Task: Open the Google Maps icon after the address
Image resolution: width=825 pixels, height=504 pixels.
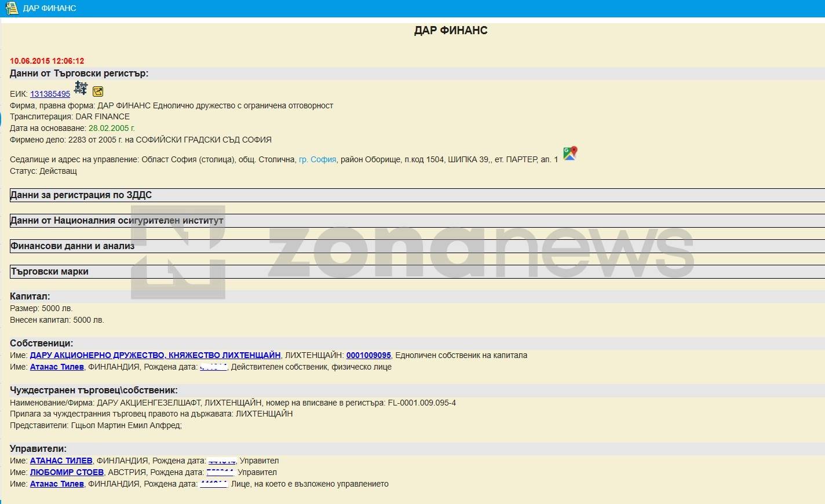Action: coord(570,154)
